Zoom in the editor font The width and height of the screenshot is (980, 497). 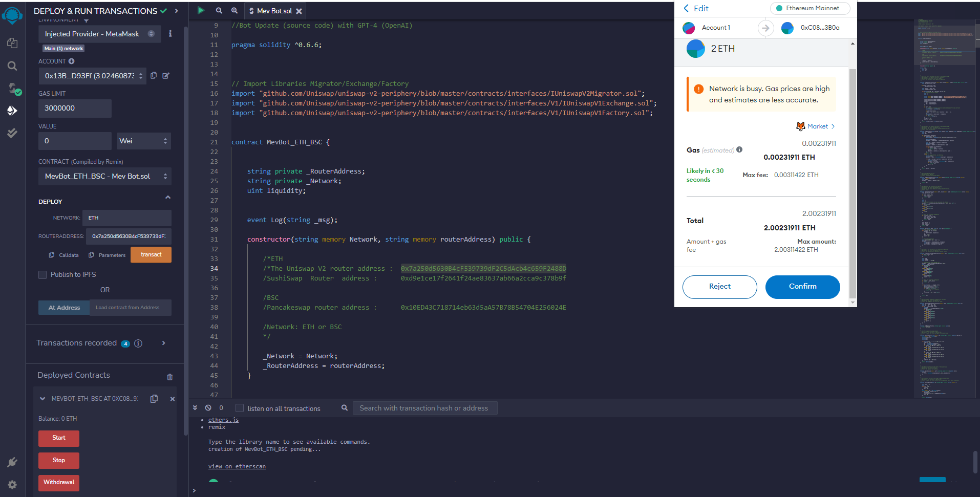pos(235,10)
